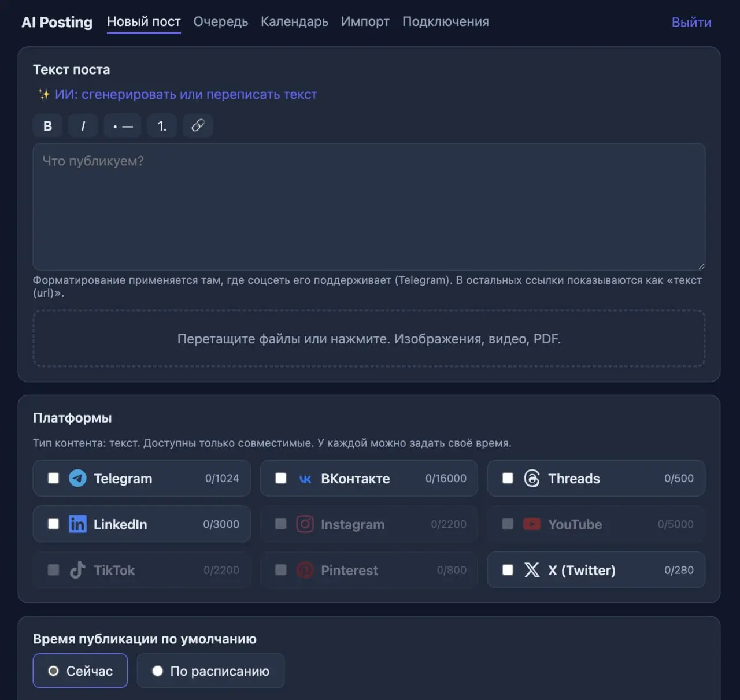Image resolution: width=740 pixels, height=700 pixels.
Task: Open the Новый пост tab
Action: 144,22
